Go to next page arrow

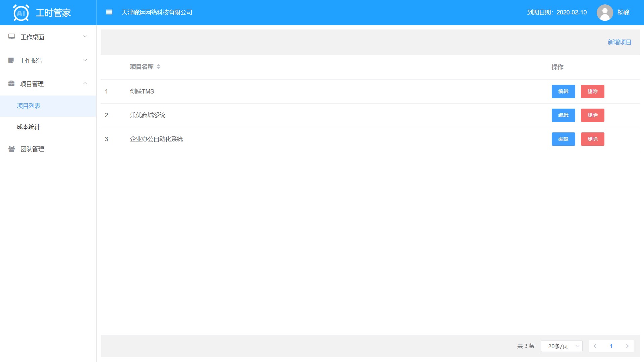pos(627,346)
